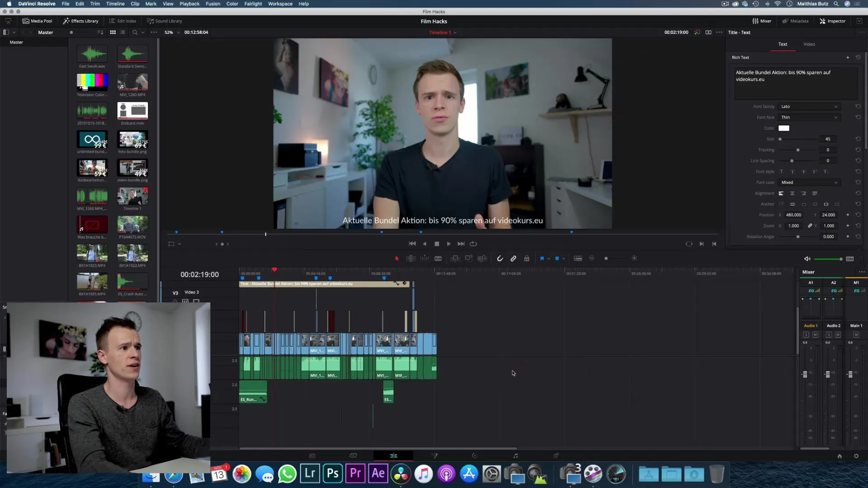Screen dimensions: 868x488
Task: Open the Project Manager home icon
Action: 840,456
